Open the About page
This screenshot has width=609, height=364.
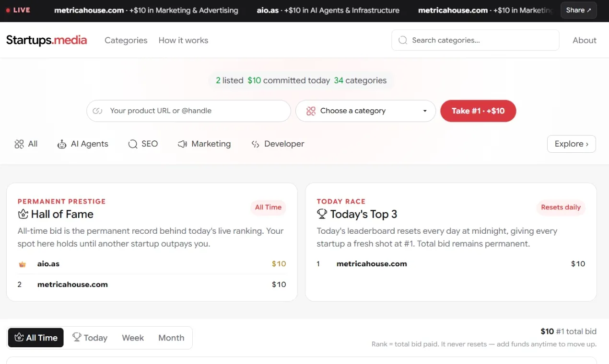pyautogui.click(x=585, y=40)
